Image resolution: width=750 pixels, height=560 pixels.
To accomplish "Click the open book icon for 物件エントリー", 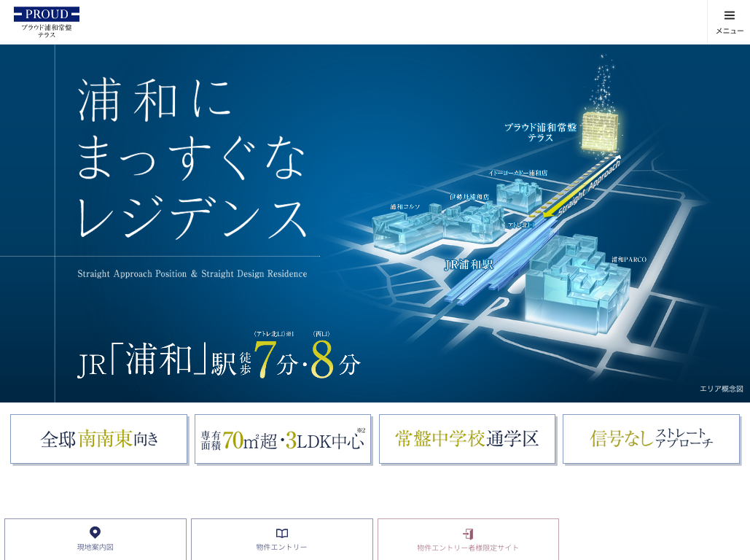I will 282,534.
